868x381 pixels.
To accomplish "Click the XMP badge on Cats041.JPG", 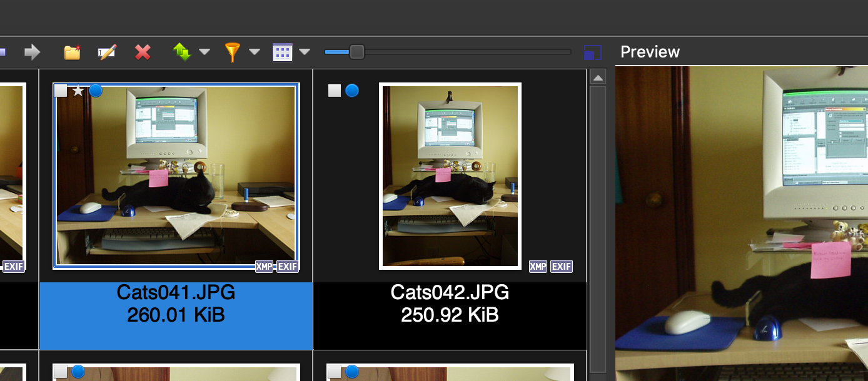I will [265, 267].
